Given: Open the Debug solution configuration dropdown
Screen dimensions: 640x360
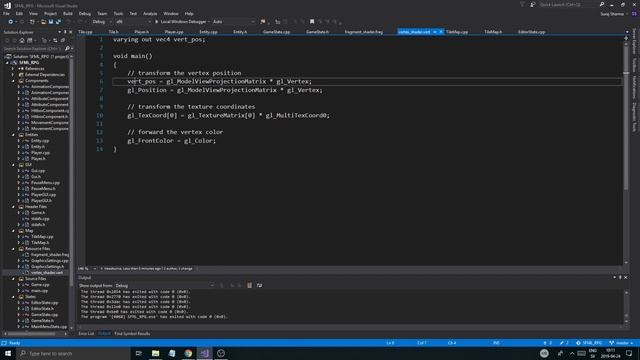Looking at the screenshot, I should (x=102, y=22).
